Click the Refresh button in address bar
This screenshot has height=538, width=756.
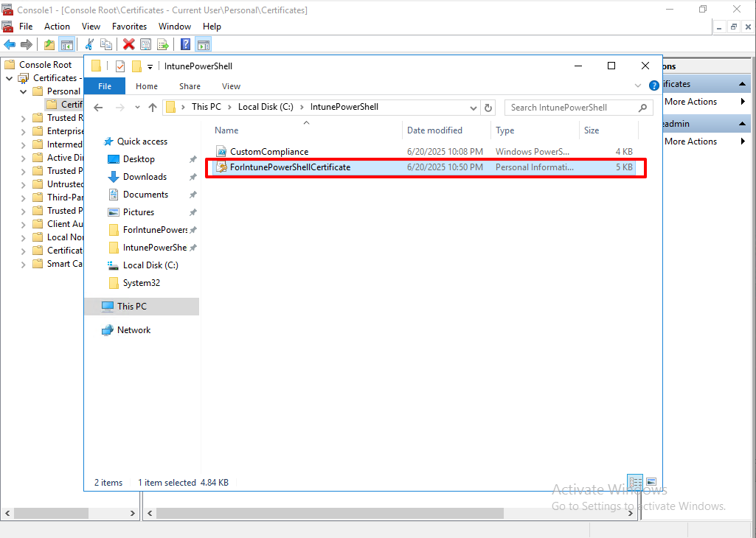(488, 108)
